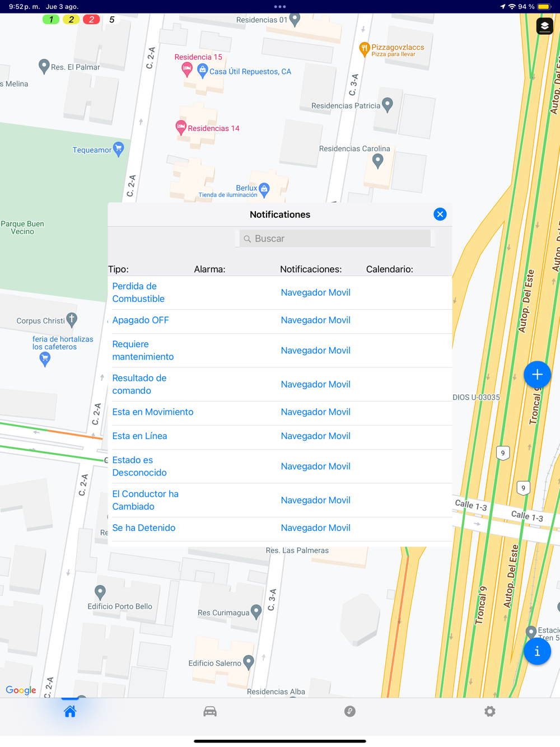Tap the Residencias Carolina map pin
Image resolution: width=560 pixels, height=747 pixels.
378,162
